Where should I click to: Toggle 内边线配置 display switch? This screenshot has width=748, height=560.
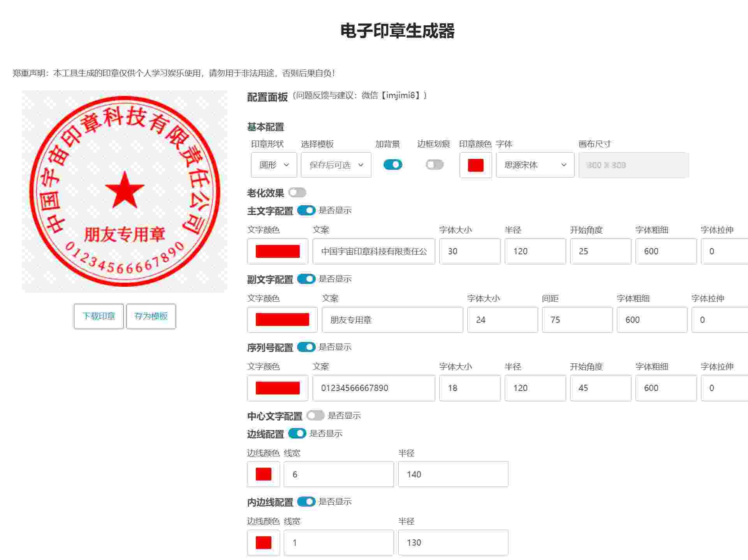click(306, 502)
